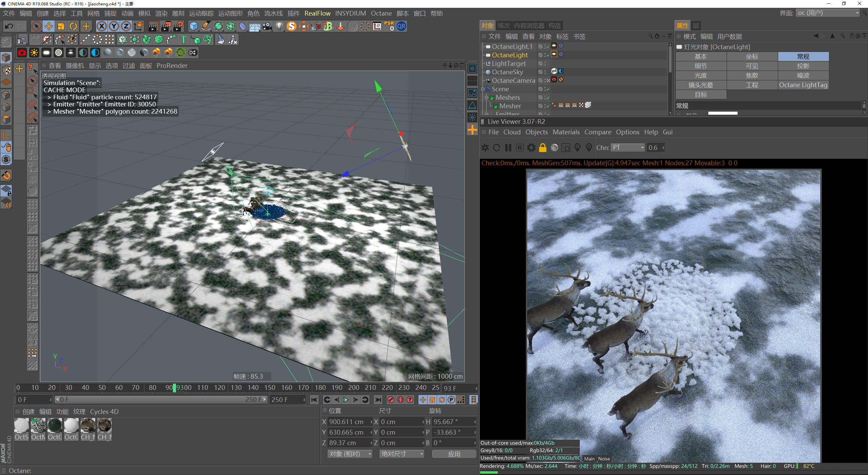The image size is (868, 475).
Task: Open the oc (用户) layout dropdown
Action: [828, 13]
